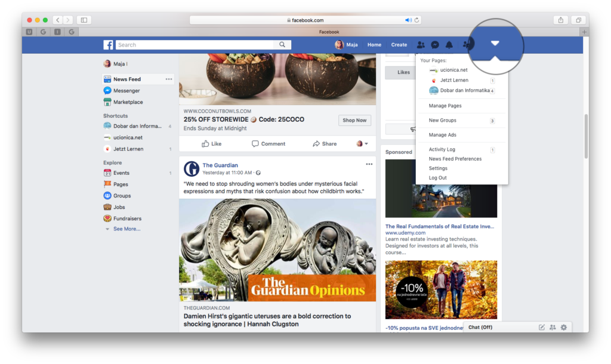Expand the account dropdown arrow

pos(495,43)
